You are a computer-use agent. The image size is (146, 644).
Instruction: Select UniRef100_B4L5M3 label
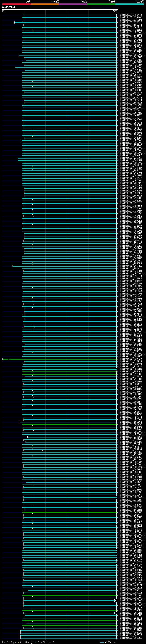(131, 58)
